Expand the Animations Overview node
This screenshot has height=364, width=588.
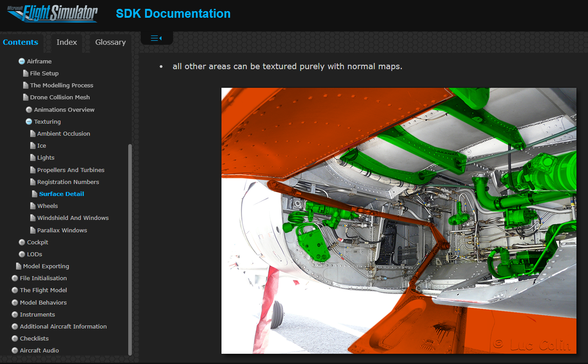(29, 110)
